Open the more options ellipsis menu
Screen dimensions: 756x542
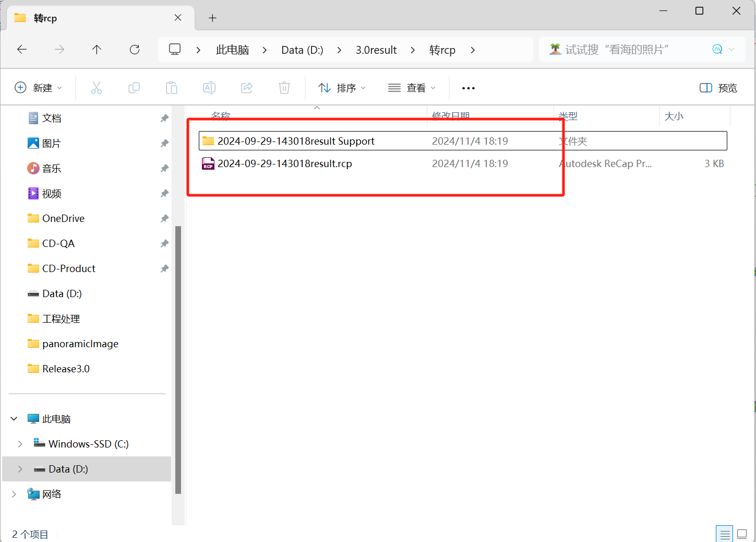(469, 88)
